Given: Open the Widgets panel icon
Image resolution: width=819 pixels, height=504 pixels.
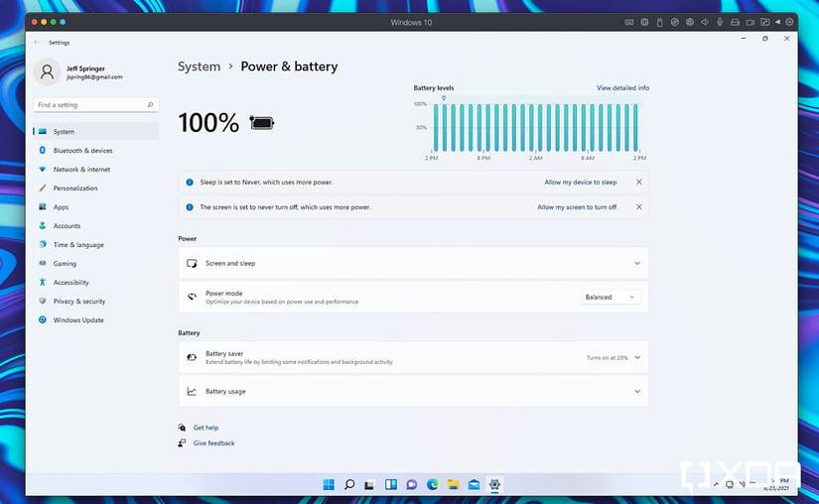Looking at the screenshot, I should [x=391, y=485].
